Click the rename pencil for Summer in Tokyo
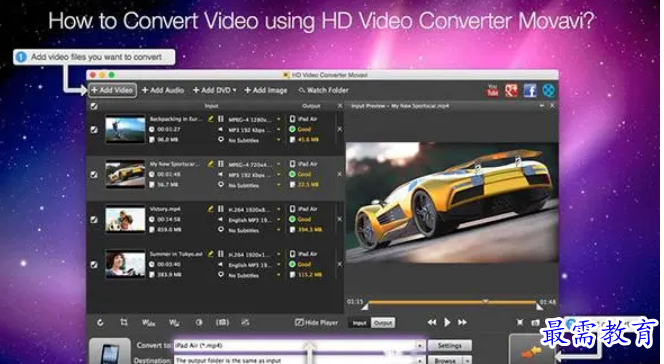This screenshot has width=664, height=364. tap(210, 254)
